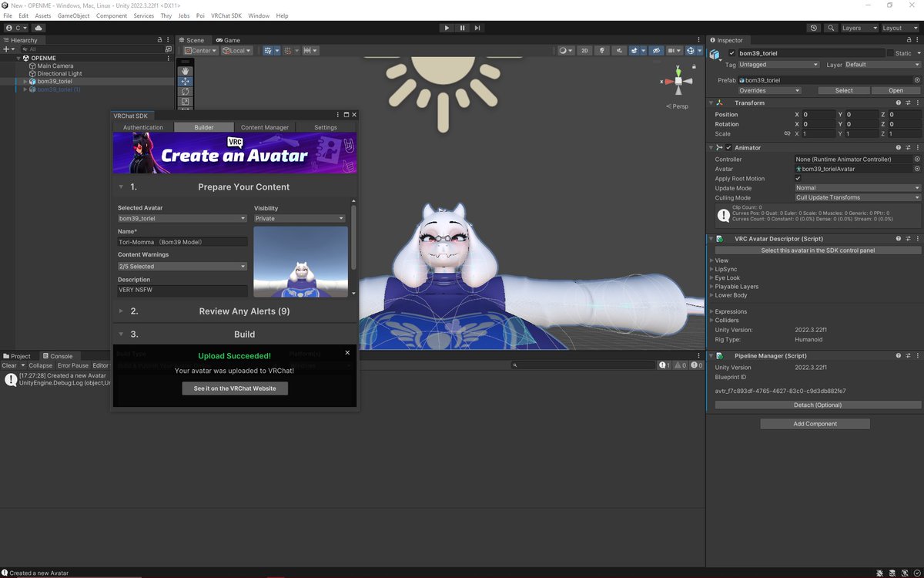
Task: Open Update Mode Normal dropdown
Action: click(x=858, y=188)
